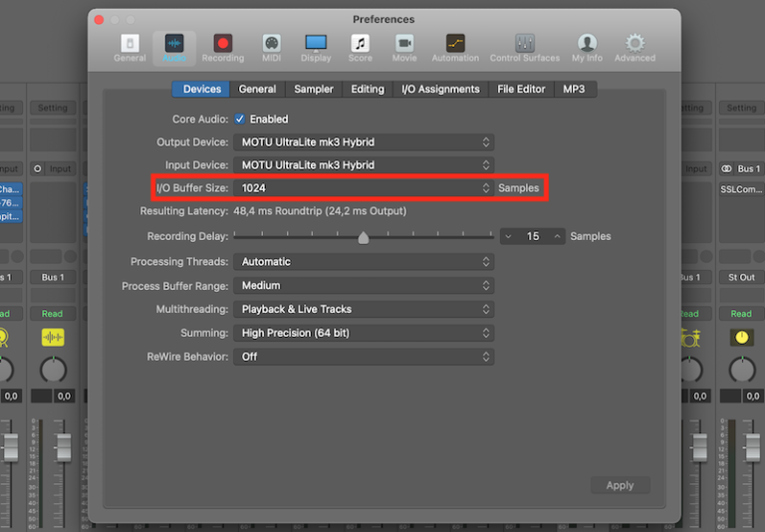
Task: Switch to the Editing tab
Action: 368,89
